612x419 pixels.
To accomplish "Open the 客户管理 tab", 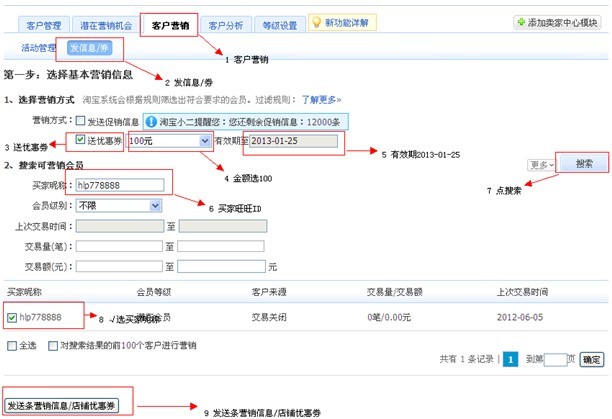I will point(44,25).
